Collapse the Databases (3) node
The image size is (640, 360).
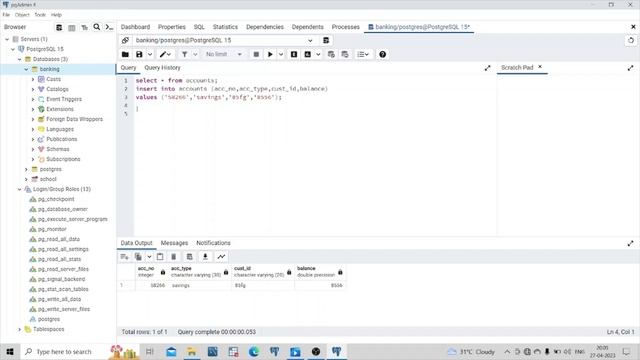pyautogui.click(x=20, y=59)
